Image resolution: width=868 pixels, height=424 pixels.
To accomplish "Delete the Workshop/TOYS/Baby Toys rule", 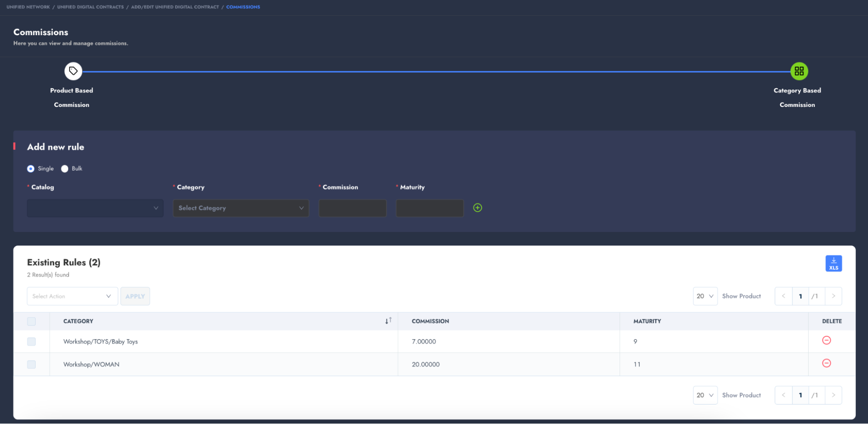I will tap(826, 341).
